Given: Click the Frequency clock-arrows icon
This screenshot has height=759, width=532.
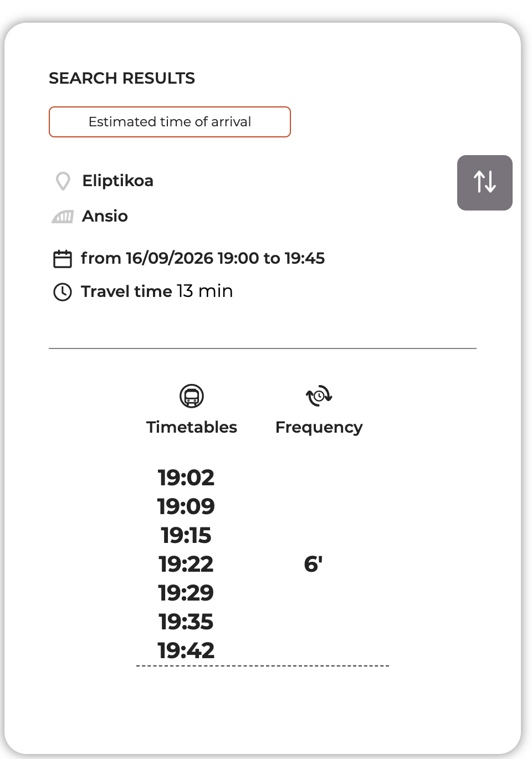Looking at the screenshot, I should pos(319,396).
